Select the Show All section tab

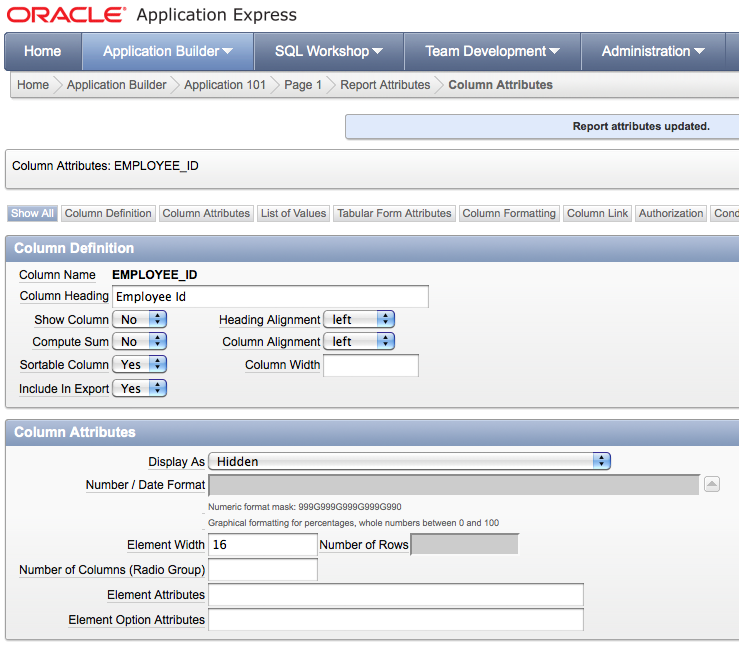click(32, 213)
